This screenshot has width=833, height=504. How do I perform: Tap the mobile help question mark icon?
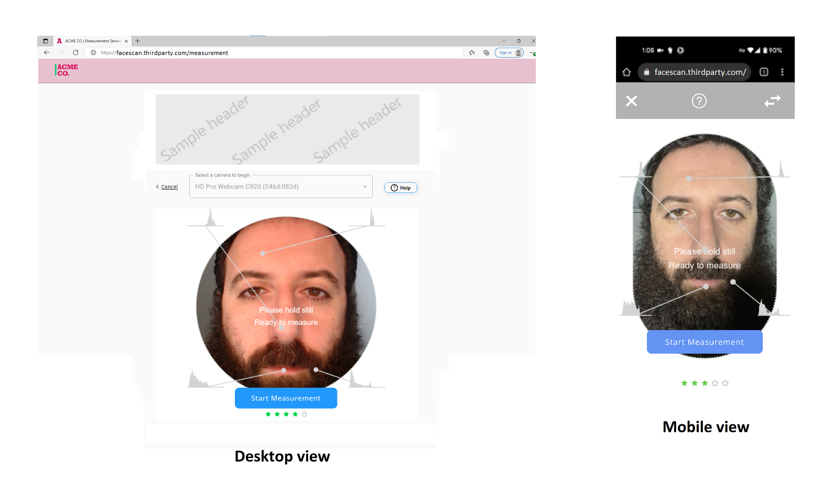pos(699,101)
